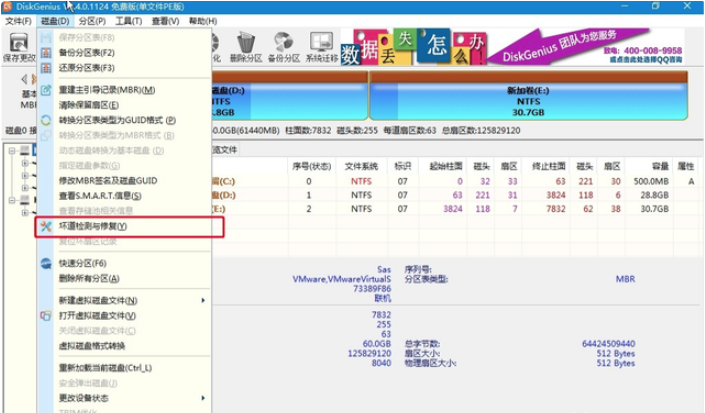Click the 属性 column header
The width and height of the screenshot is (705, 413).
pos(685,167)
